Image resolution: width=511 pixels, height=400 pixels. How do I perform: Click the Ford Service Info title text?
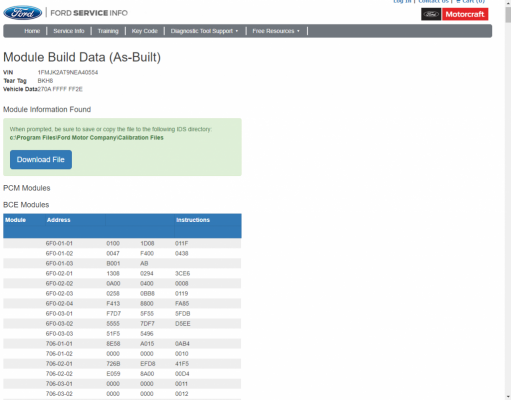(x=89, y=13)
